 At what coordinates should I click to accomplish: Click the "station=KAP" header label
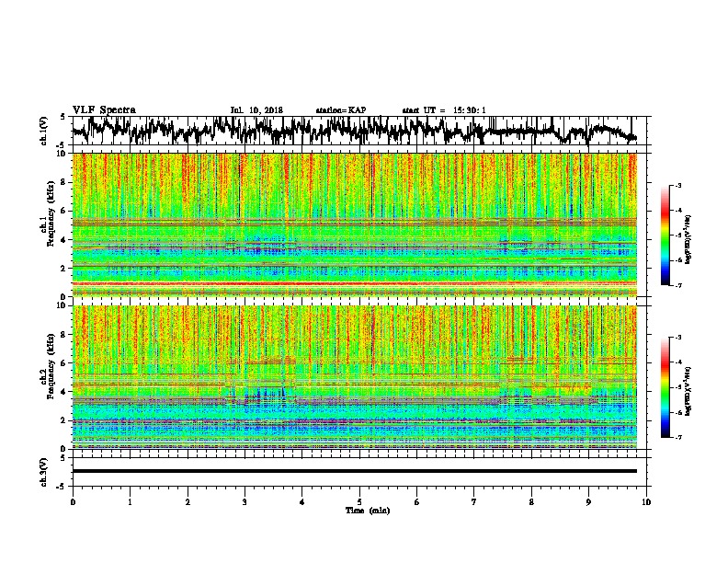tap(341, 110)
